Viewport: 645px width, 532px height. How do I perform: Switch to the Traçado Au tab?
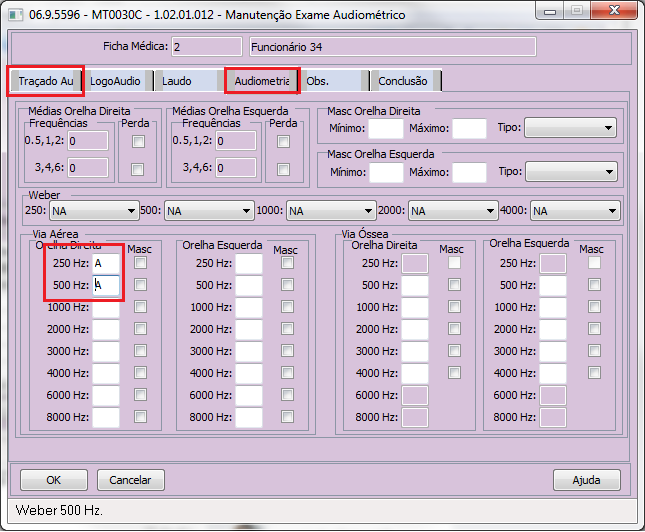(46, 81)
